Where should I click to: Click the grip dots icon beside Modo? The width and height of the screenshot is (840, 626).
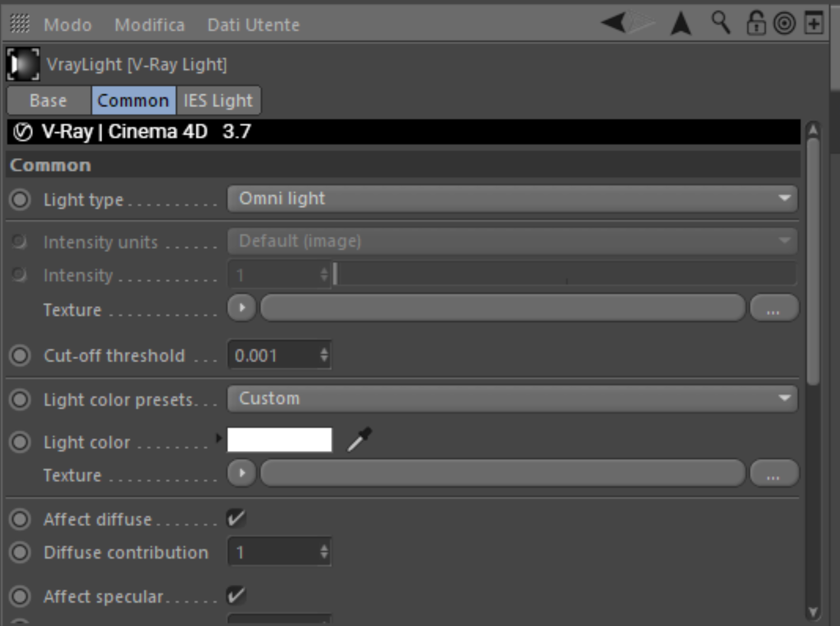point(20,24)
